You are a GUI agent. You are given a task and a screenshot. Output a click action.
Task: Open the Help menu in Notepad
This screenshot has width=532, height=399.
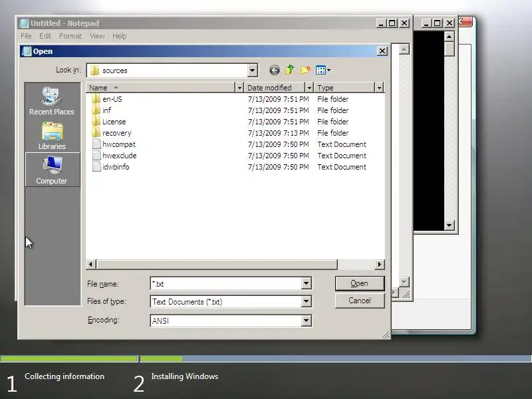click(x=120, y=36)
